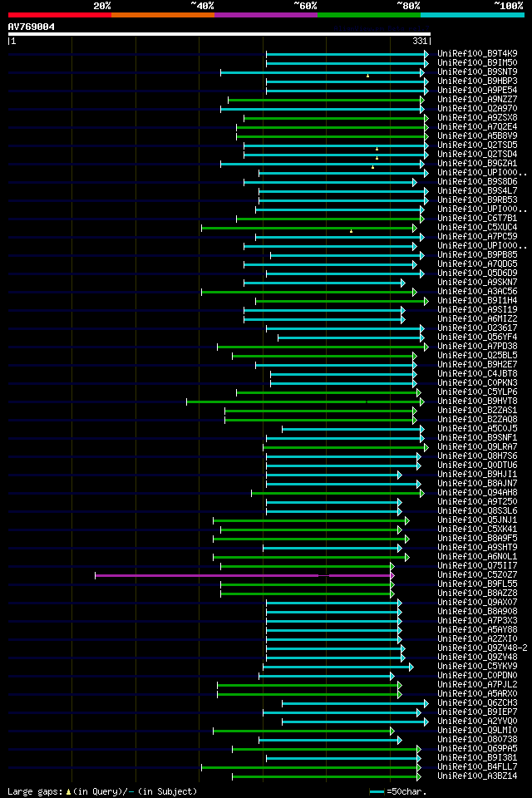Select hit label UniRef100_B4FLL7
This screenshot has width=532, height=798.
[477, 768]
